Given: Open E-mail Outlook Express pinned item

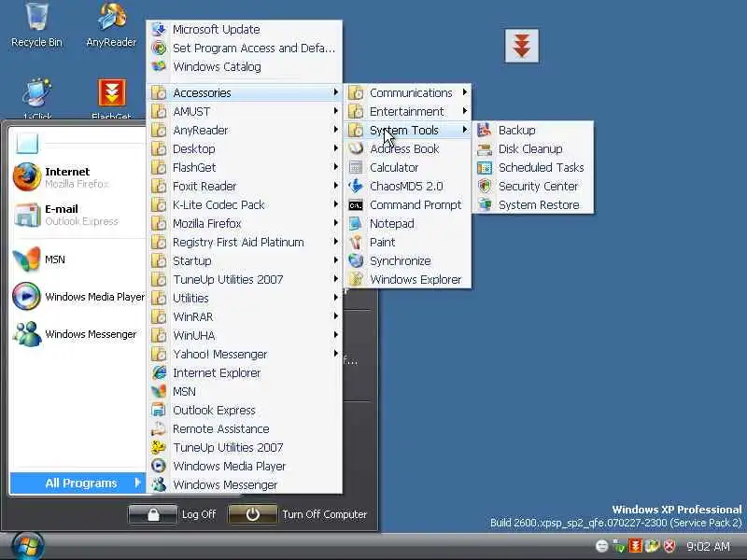Looking at the screenshot, I should coord(78,215).
